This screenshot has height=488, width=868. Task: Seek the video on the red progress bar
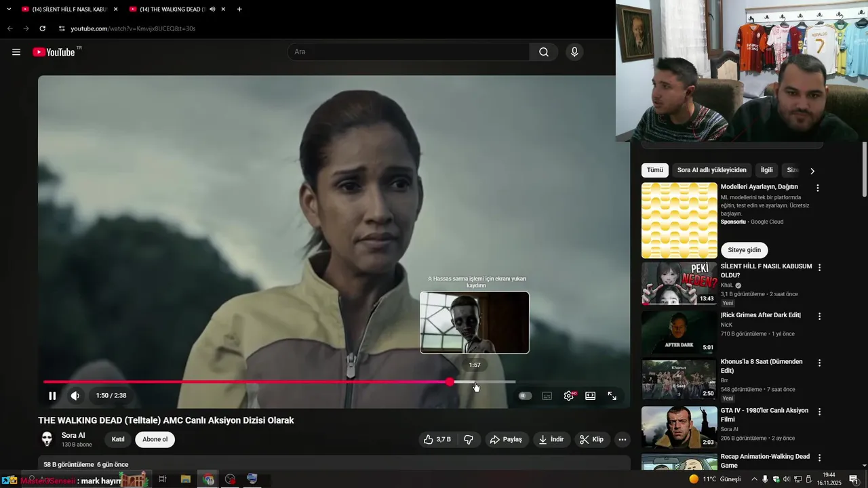click(x=279, y=382)
